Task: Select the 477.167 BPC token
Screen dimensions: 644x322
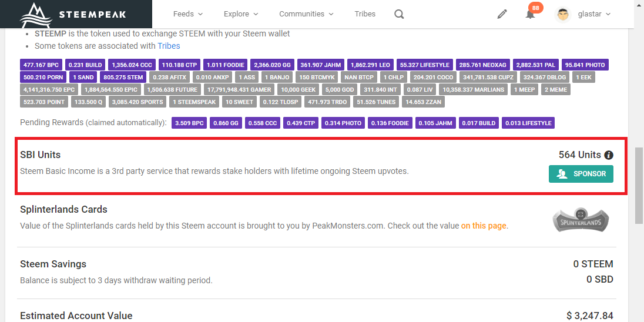Action: pos(41,65)
